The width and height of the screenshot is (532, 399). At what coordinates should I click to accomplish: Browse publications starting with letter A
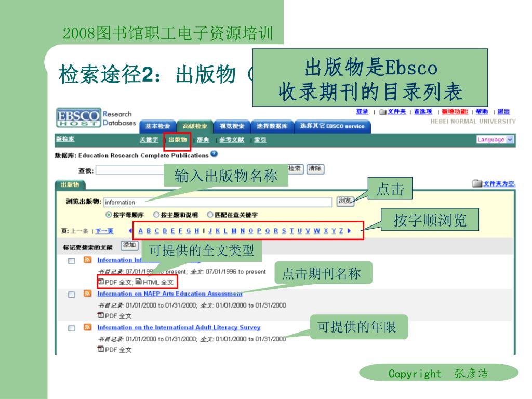point(140,231)
